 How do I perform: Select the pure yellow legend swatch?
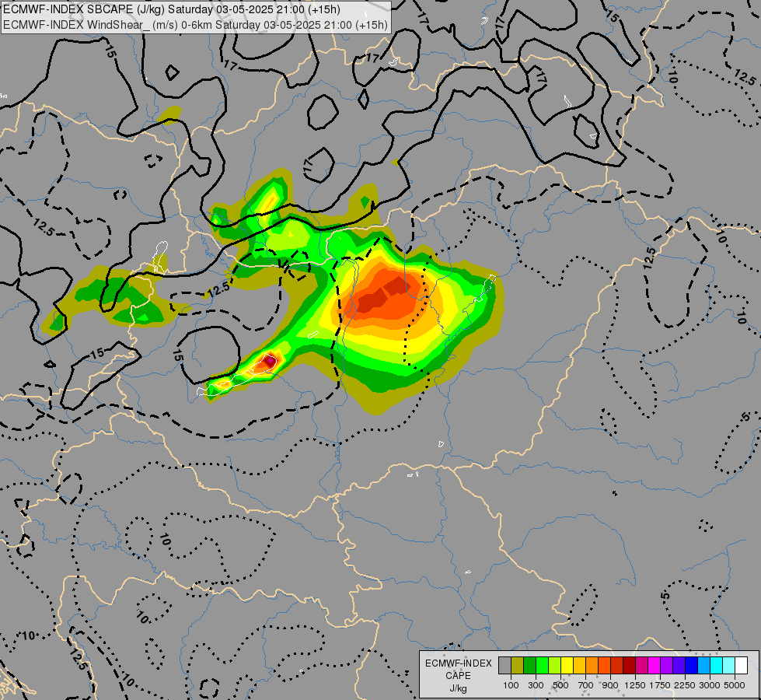(x=567, y=666)
